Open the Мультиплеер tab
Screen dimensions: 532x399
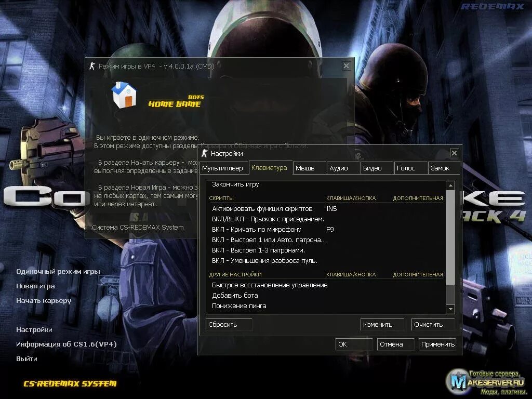(224, 168)
